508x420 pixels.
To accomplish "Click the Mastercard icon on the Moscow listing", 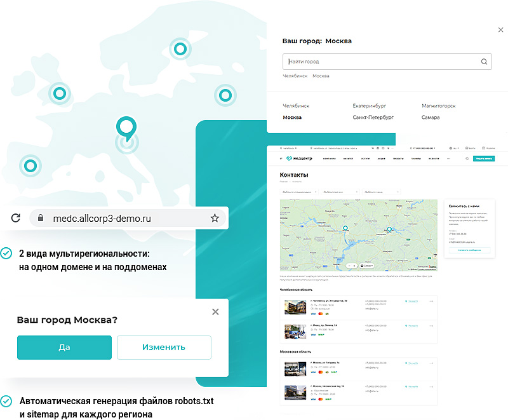I will 319,372.
